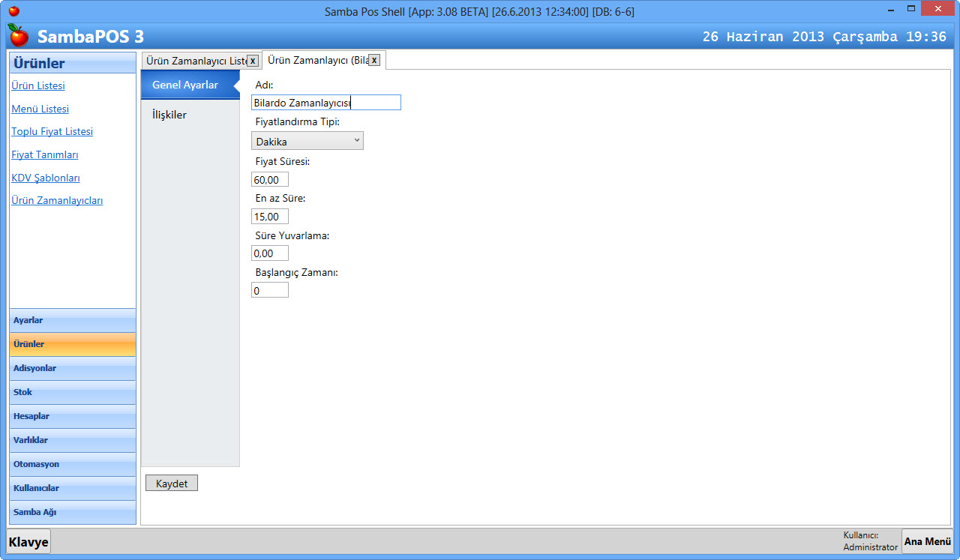Open the Klavye on-screen keyboard
The image size is (960, 560).
28,541
